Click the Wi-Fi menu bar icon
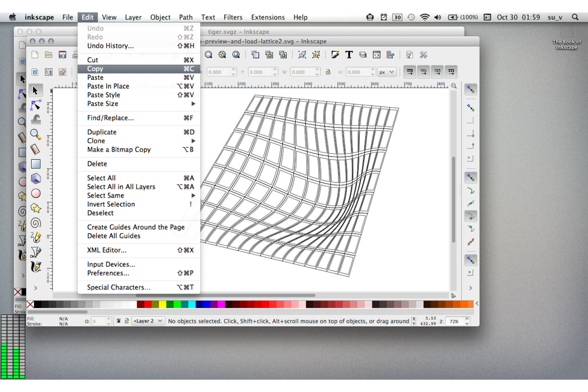This screenshot has height=392, width=588. (x=425, y=17)
